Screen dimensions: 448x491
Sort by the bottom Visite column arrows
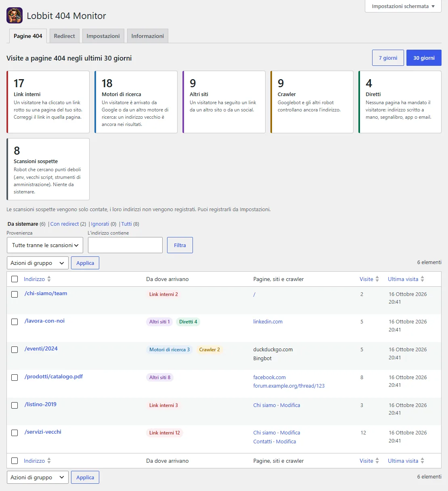pyautogui.click(x=377, y=461)
